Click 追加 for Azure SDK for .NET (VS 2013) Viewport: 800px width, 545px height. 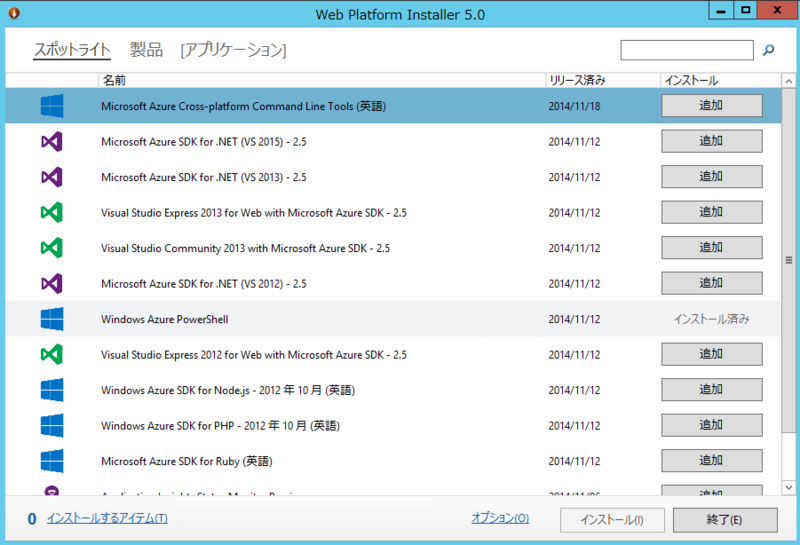click(712, 177)
